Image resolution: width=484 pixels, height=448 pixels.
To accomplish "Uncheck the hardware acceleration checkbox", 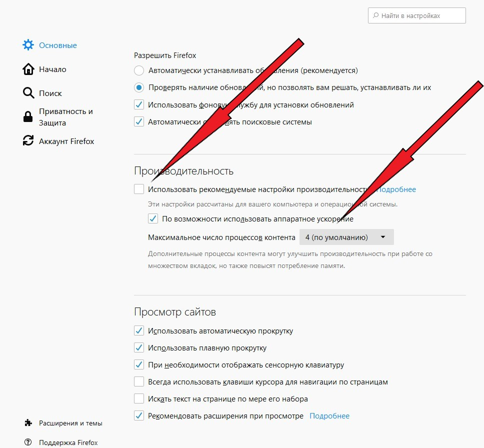I will [153, 218].
